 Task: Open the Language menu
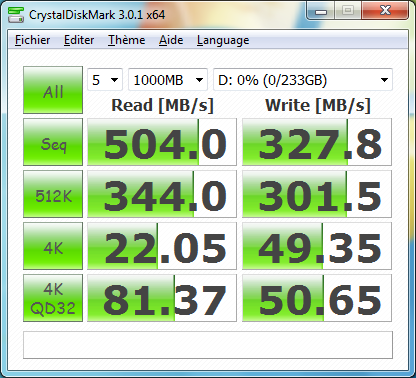[x=223, y=40]
